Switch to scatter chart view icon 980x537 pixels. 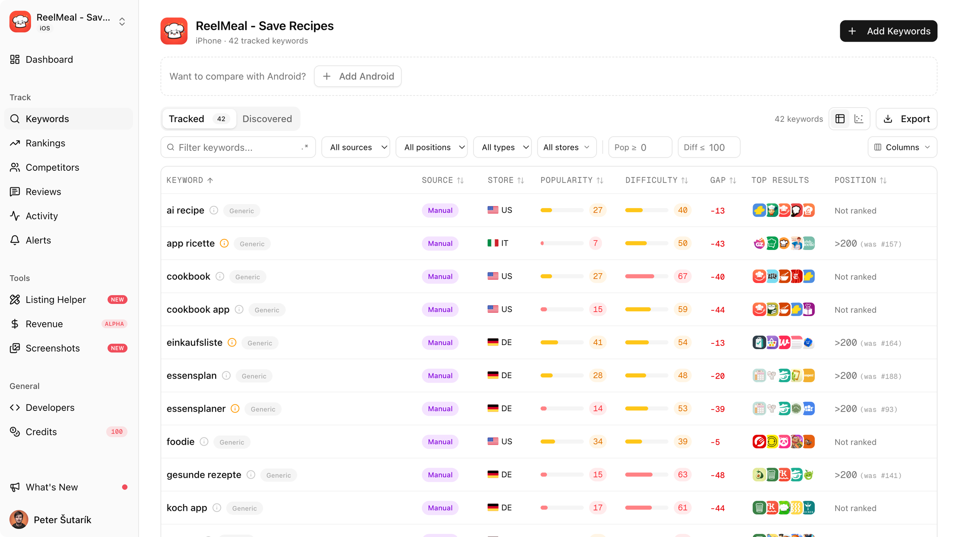coord(859,119)
